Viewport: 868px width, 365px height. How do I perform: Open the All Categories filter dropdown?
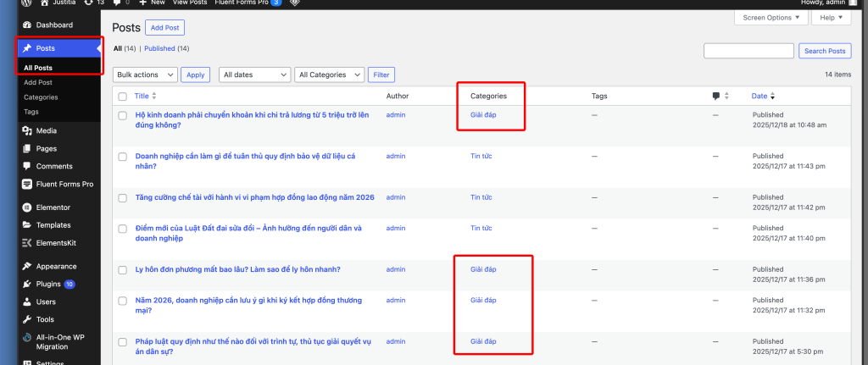point(329,75)
